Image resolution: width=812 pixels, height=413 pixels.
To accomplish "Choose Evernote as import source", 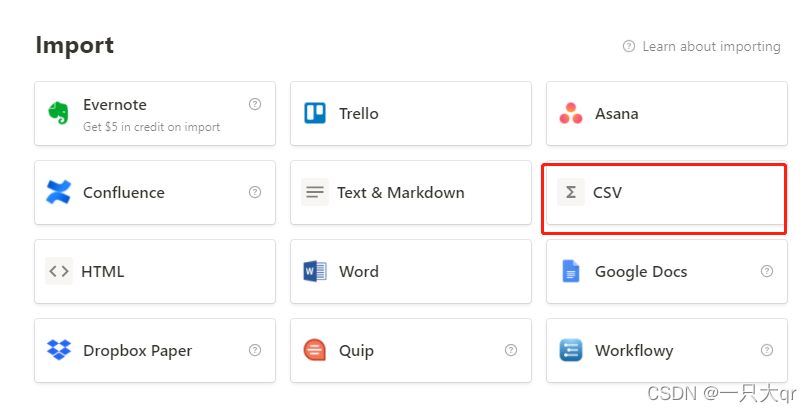I will click(155, 113).
